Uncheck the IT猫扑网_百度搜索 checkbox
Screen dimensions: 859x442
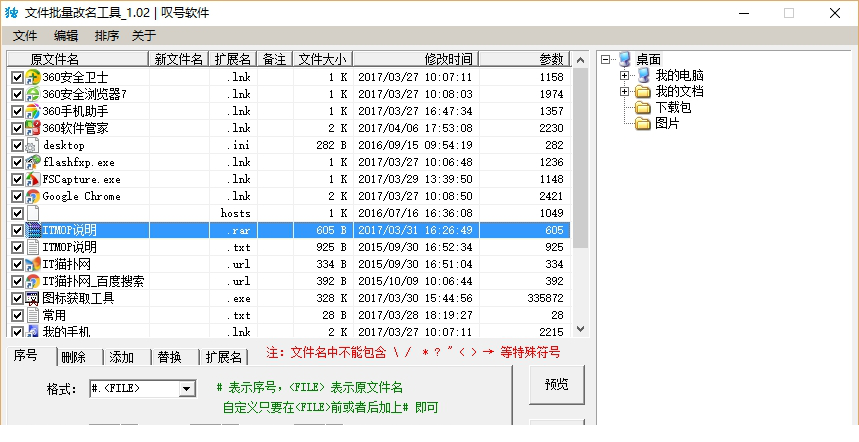pyautogui.click(x=17, y=282)
